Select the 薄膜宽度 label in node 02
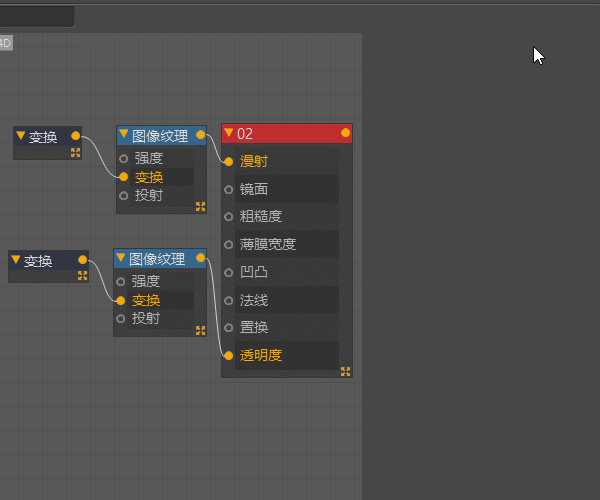This screenshot has width=600, height=500. [x=268, y=244]
